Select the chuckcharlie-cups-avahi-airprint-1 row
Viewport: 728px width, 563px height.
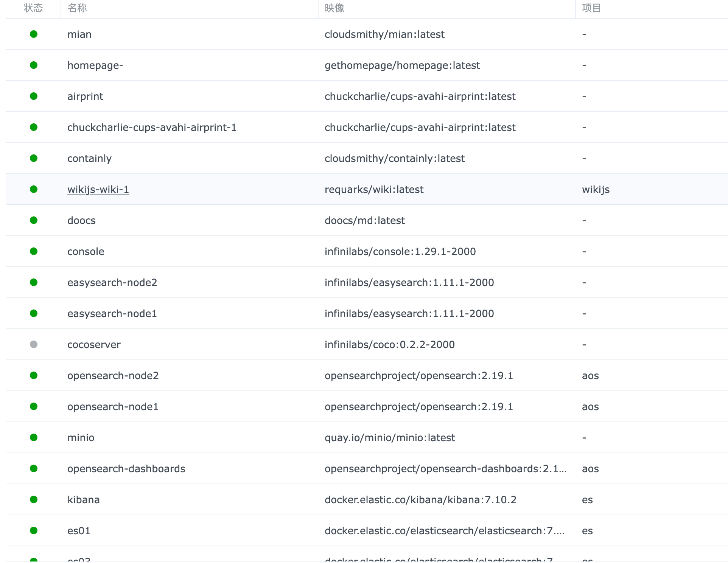[152, 128]
